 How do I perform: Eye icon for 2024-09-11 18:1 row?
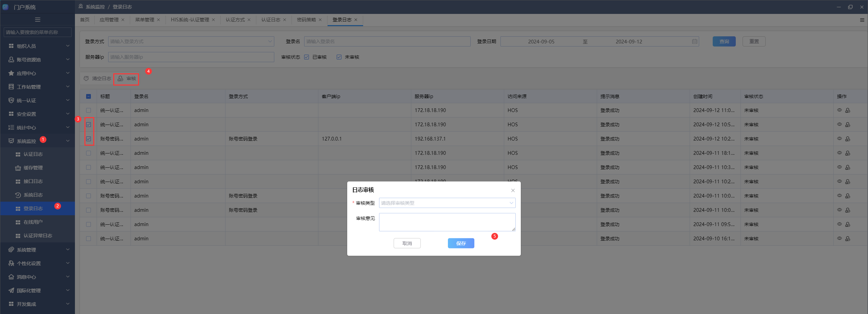click(840, 153)
